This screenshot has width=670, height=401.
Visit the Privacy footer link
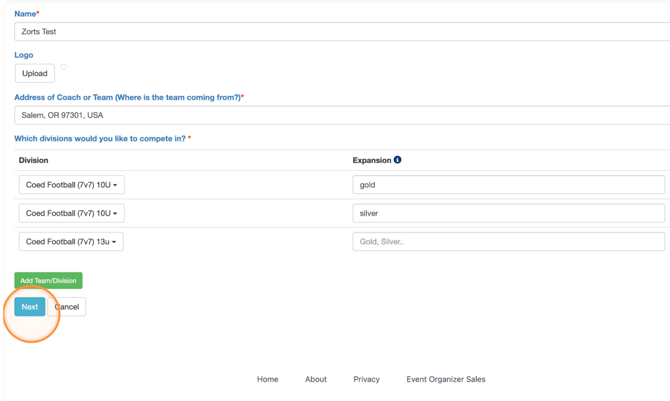coord(366,380)
